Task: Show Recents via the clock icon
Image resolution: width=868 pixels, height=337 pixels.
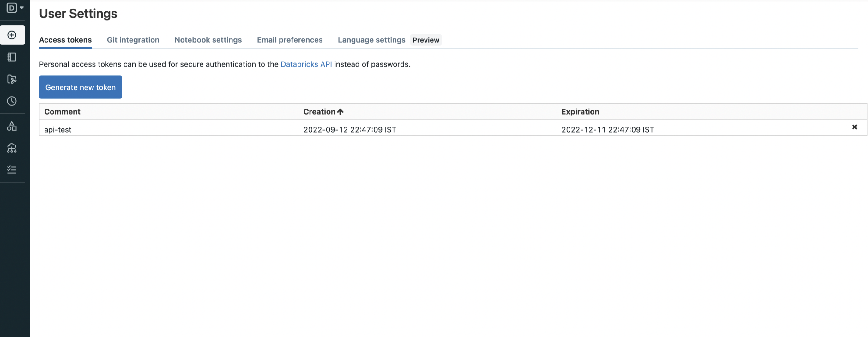Action: 12,101
